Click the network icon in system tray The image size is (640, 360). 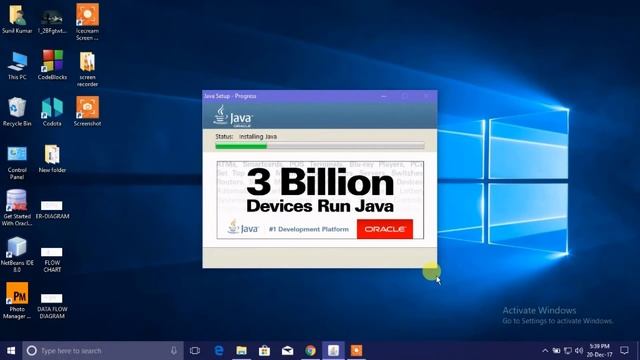coord(568,351)
